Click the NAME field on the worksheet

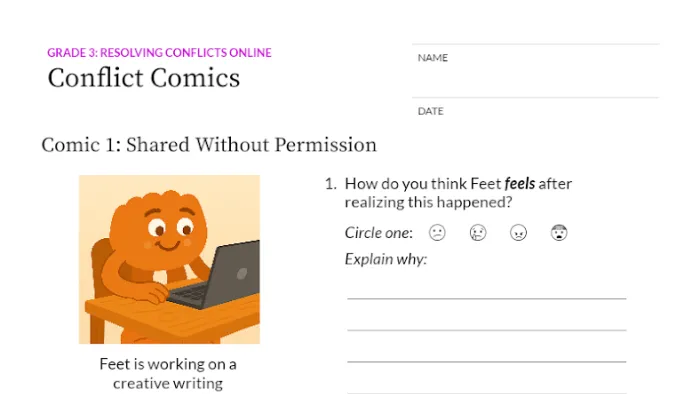pos(535,71)
